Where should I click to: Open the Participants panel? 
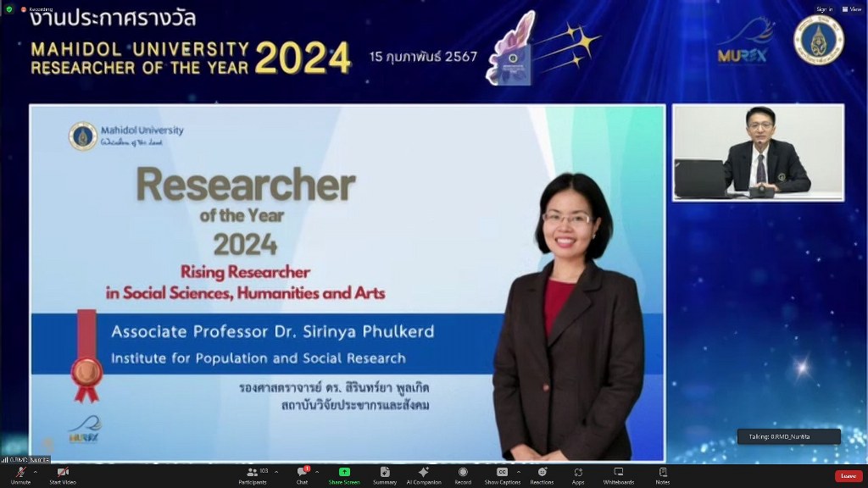(253, 475)
